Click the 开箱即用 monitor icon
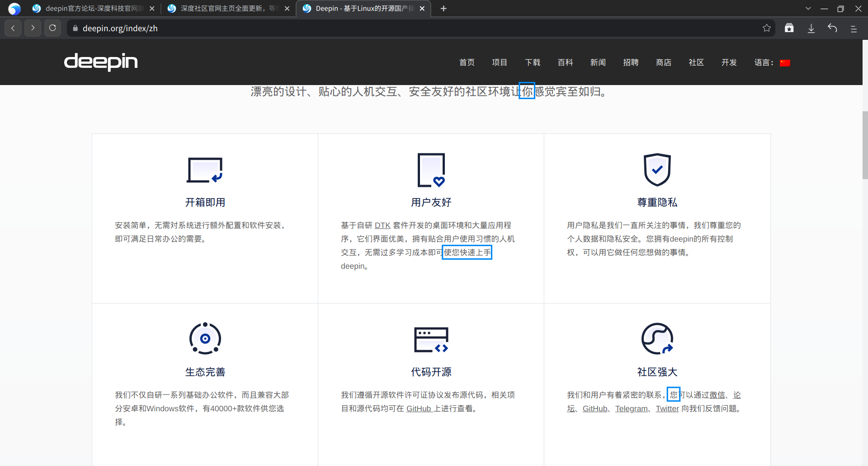 click(x=204, y=170)
